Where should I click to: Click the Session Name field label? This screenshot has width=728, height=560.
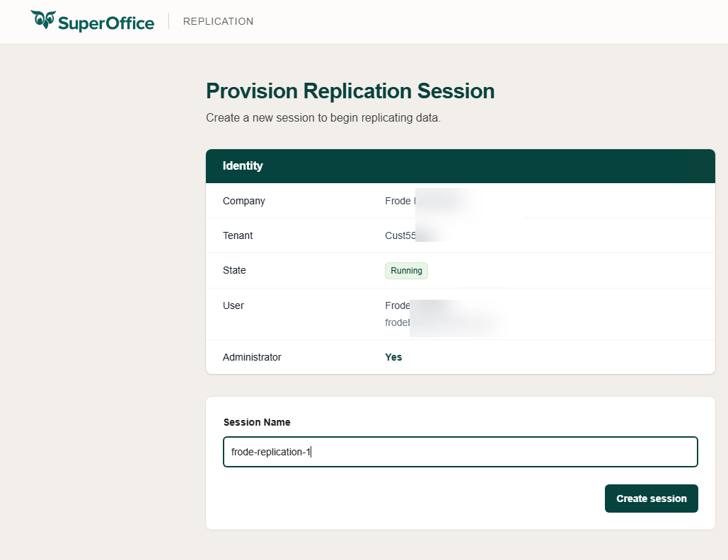click(257, 422)
